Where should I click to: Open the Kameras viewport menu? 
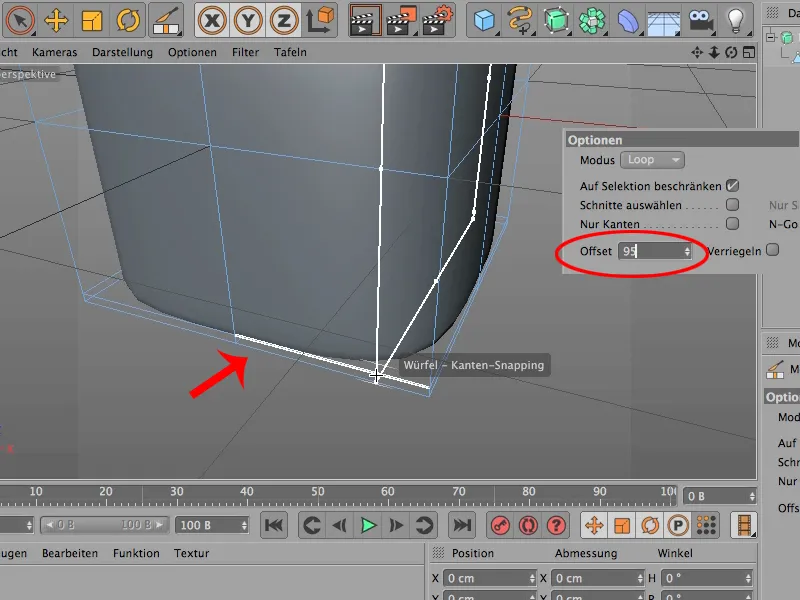pos(55,52)
